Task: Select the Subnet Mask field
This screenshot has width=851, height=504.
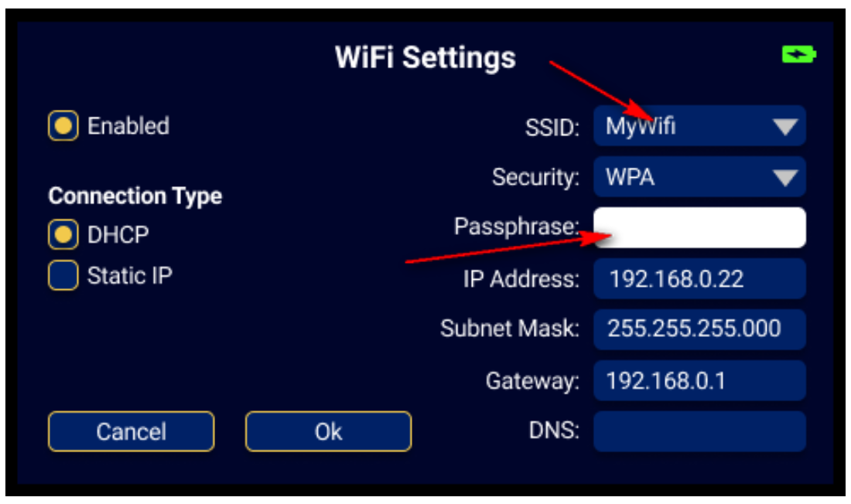Action: pyautogui.click(x=699, y=329)
